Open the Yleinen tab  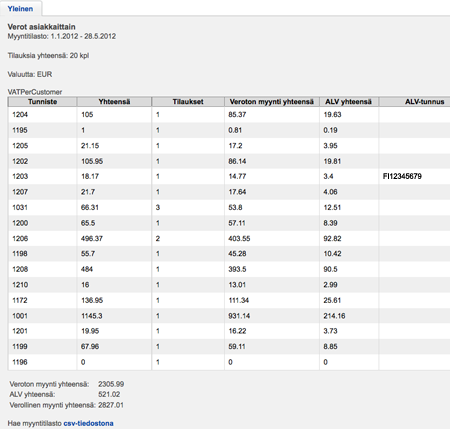tap(20, 9)
